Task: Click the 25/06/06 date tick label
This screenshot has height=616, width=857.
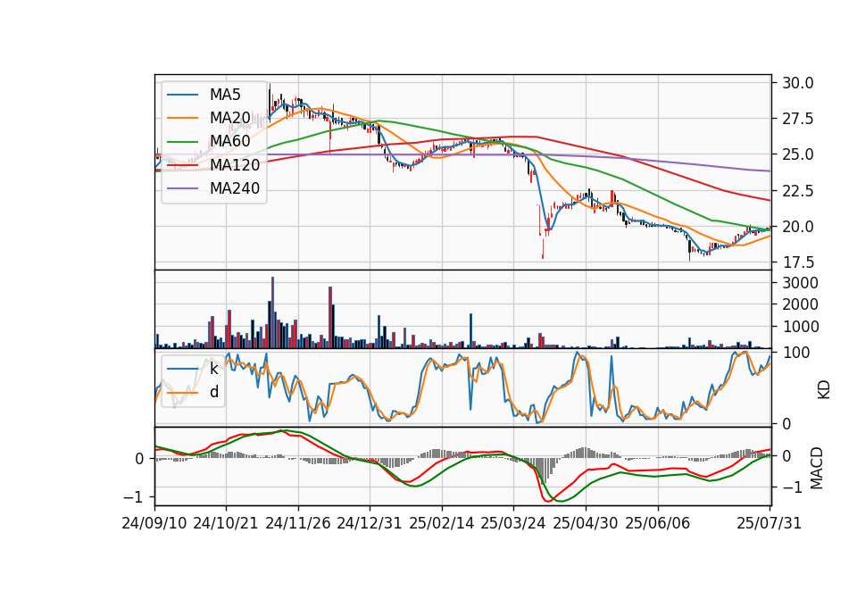Action: point(658,523)
